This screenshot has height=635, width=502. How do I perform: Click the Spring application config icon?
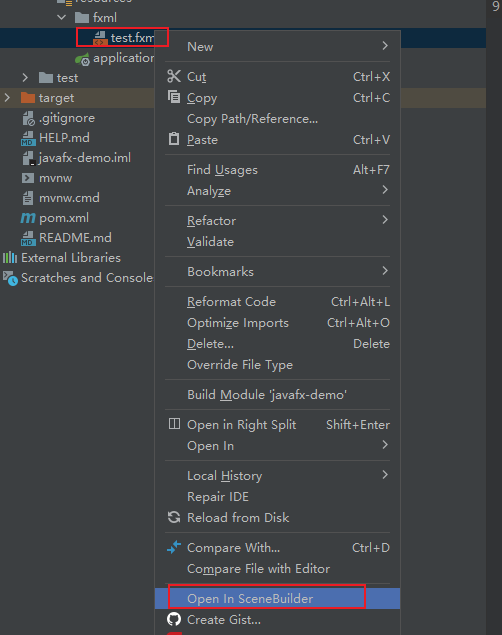82,59
